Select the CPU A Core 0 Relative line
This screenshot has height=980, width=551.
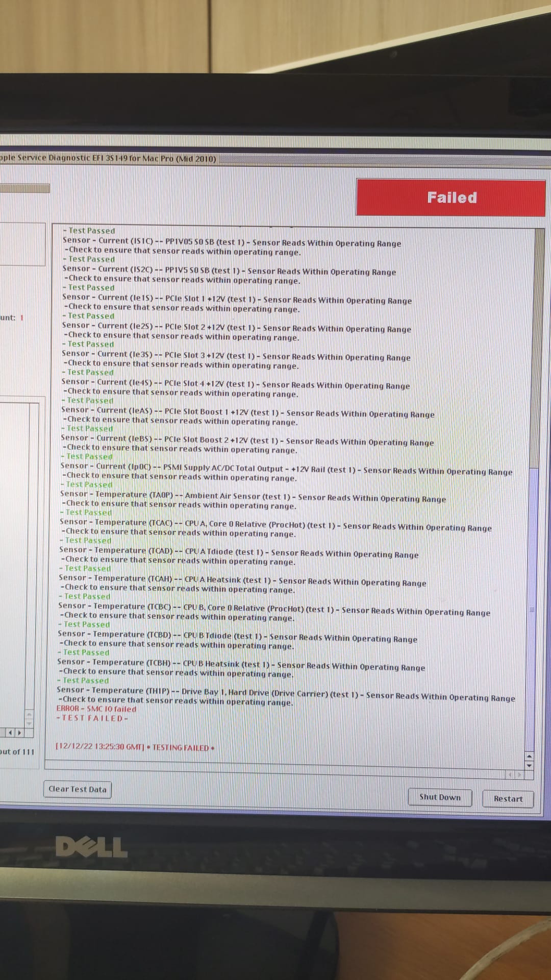275,525
